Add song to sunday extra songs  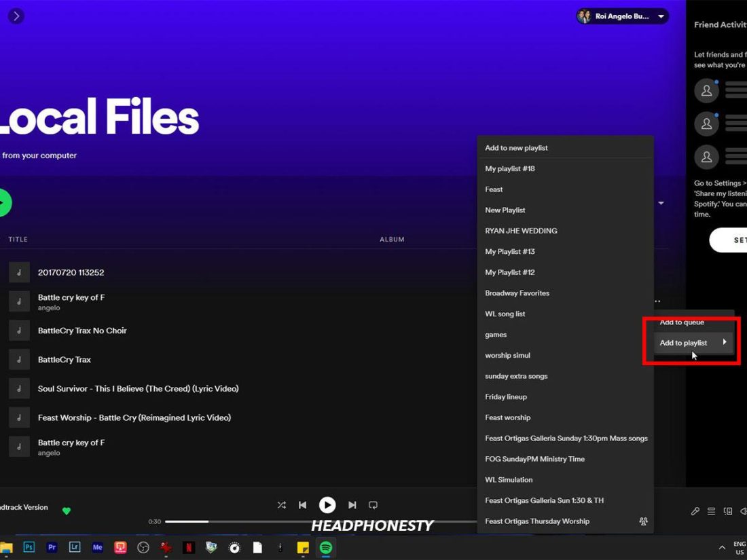click(565, 376)
